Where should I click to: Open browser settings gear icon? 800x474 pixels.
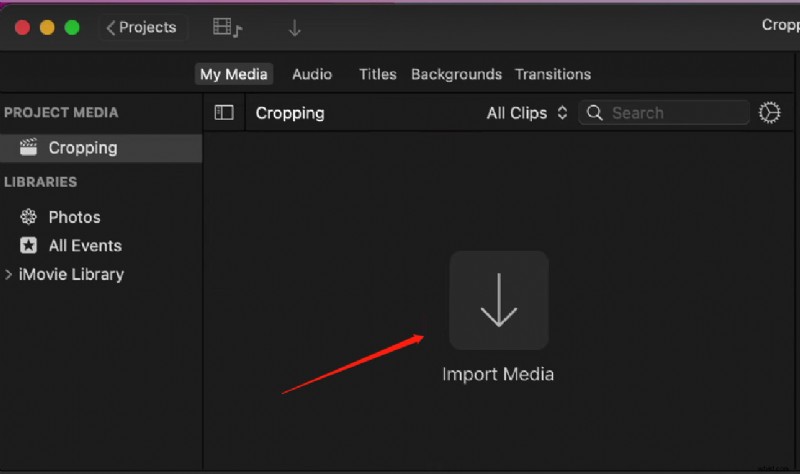(769, 113)
